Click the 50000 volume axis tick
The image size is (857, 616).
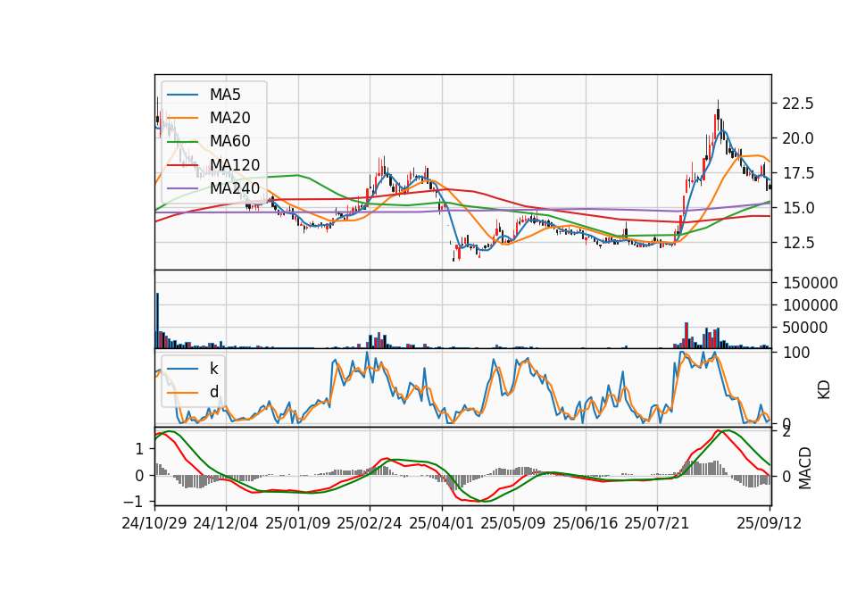tap(805, 328)
